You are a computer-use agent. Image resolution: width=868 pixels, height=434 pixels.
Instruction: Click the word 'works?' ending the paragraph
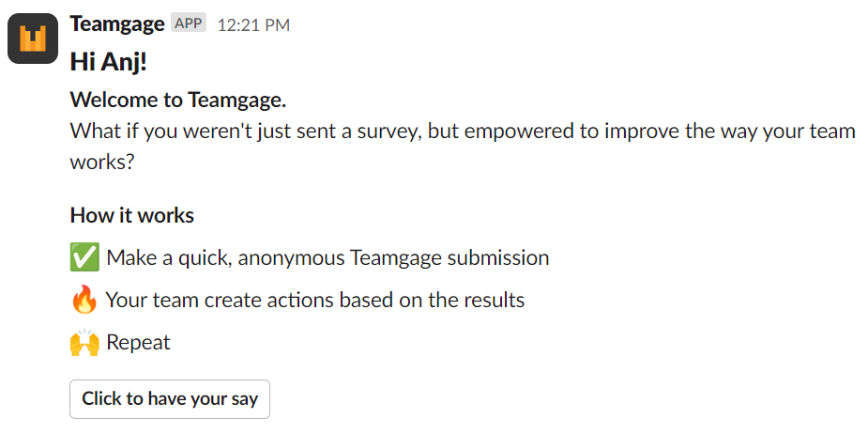102,163
